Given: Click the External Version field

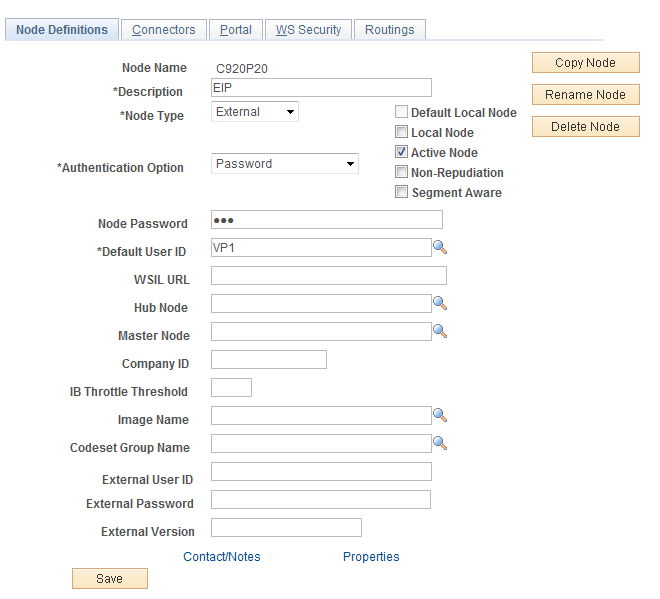Looking at the screenshot, I should click(286, 527).
